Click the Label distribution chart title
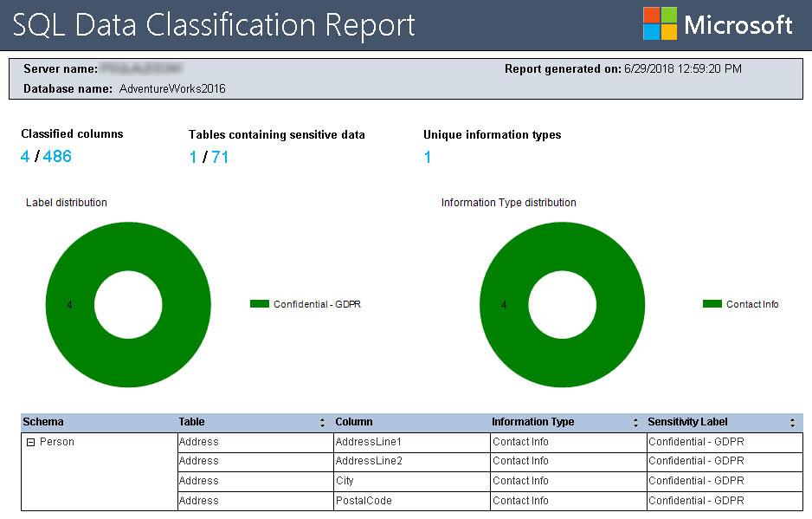Viewport: 812px width, 519px height. (x=67, y=203)
